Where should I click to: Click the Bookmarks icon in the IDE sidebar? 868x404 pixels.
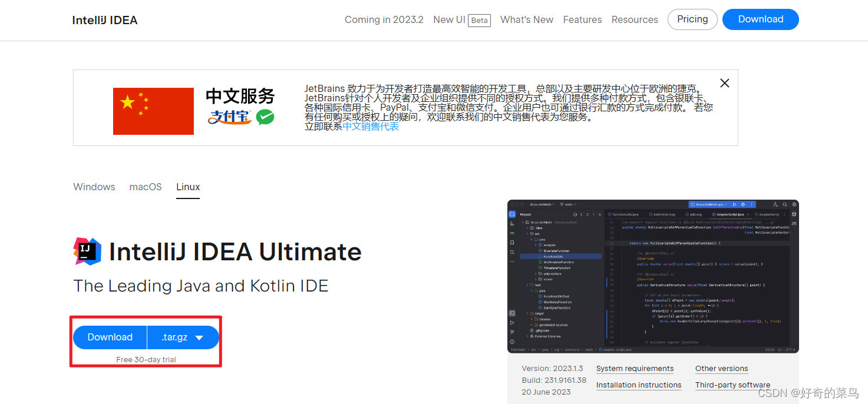click(x=511, y=241)
